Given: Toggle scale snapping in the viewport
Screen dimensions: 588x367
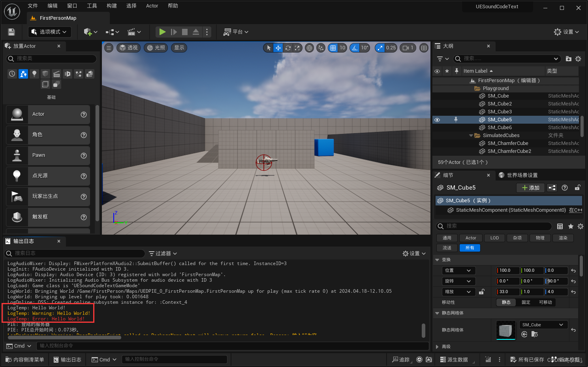Looking at the screenshot, I should 380,48.
